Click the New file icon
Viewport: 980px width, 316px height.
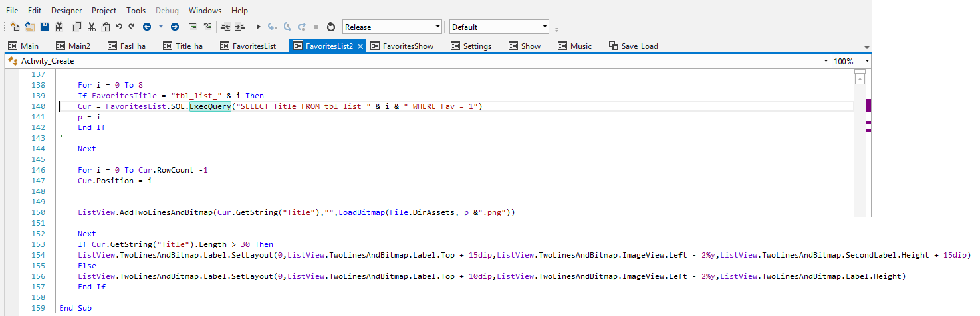click(15, 27)
